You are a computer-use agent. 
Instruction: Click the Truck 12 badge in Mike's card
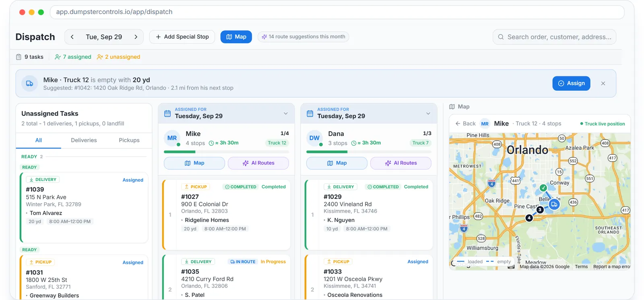pyautogui.click(x=277, y=143)
